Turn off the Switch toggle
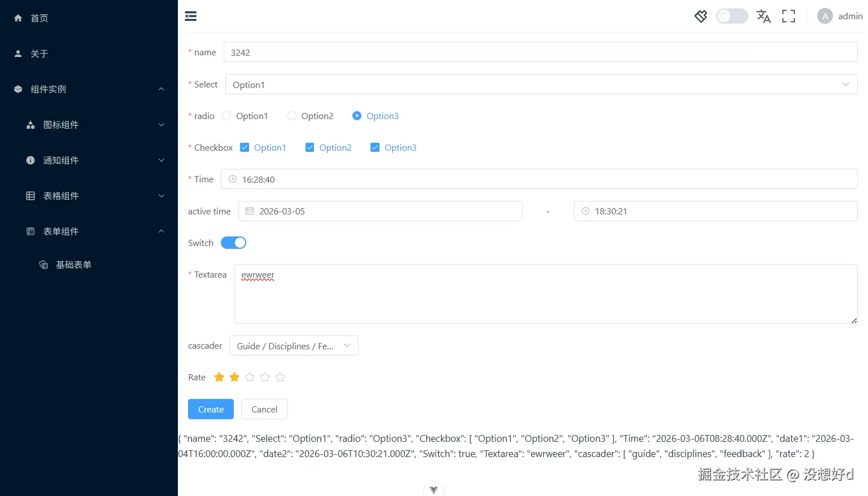The width and height of the screenshot is (868, 496). (x=233, y=243)
